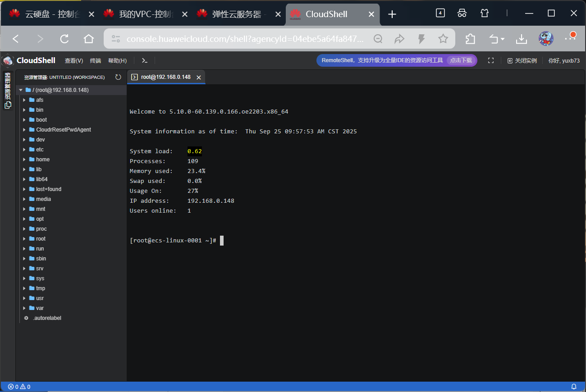
Task: Open the notification bell in status bar
Action: 574,387
